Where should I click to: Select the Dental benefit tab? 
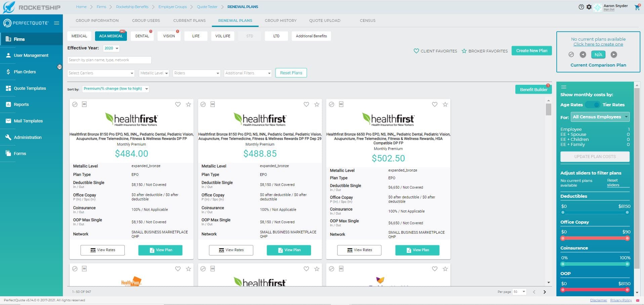142,36
